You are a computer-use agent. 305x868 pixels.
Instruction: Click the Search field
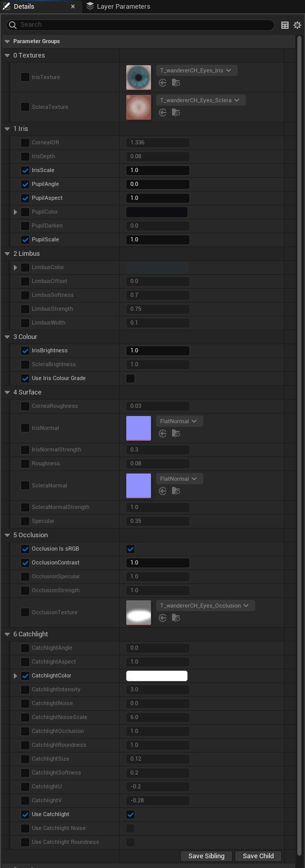[x=140, y=25]
